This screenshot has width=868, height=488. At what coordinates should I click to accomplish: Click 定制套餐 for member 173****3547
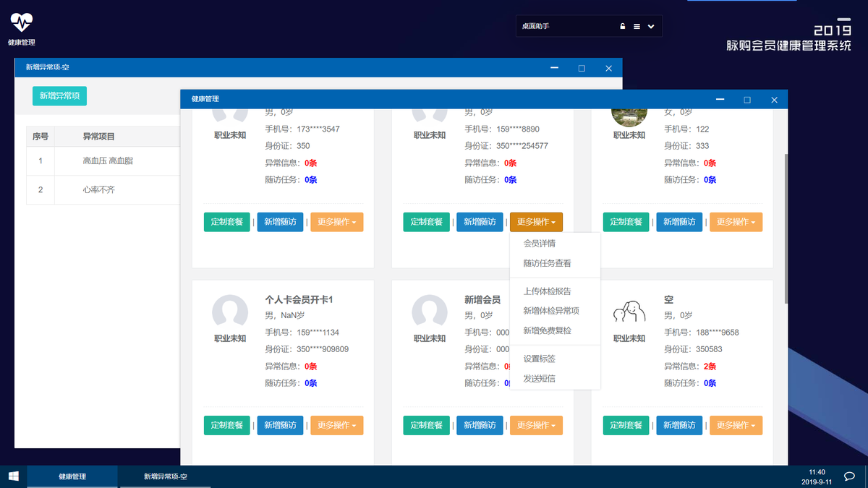pos(227,222)
